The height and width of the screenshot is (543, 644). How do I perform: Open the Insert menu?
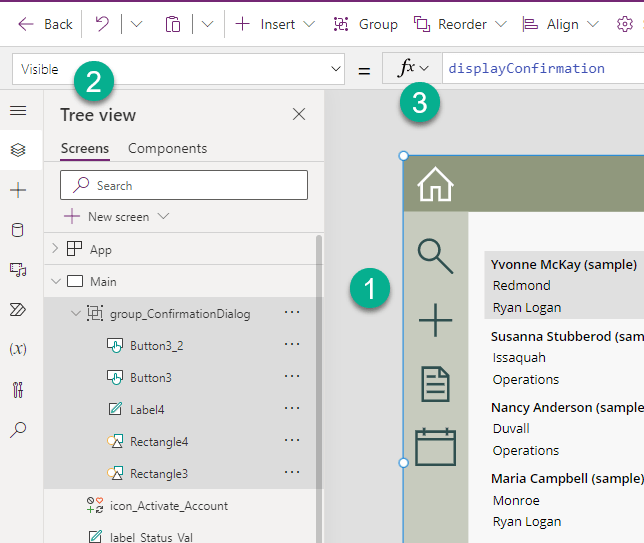click(x=275, y=24)
